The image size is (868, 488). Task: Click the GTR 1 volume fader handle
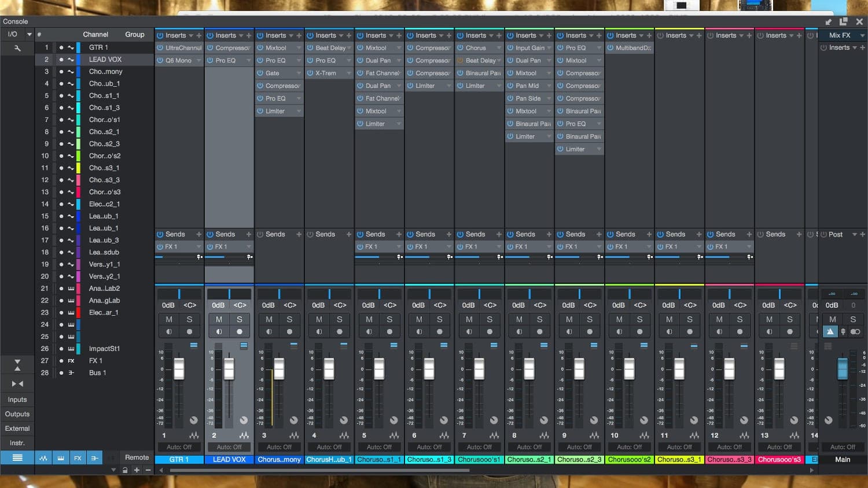(x=179, y=369)
